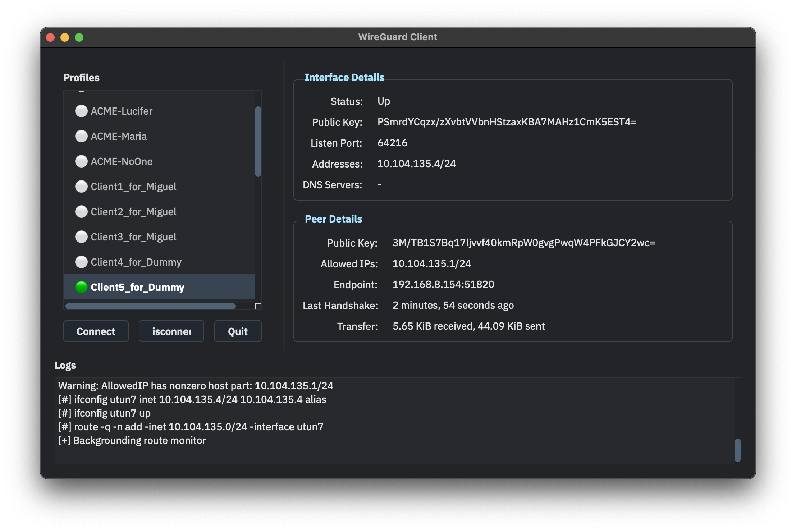This screenshot has height=532, width=796.
Task: Click the Listen Port value 64216
Action: pos(392,143)
